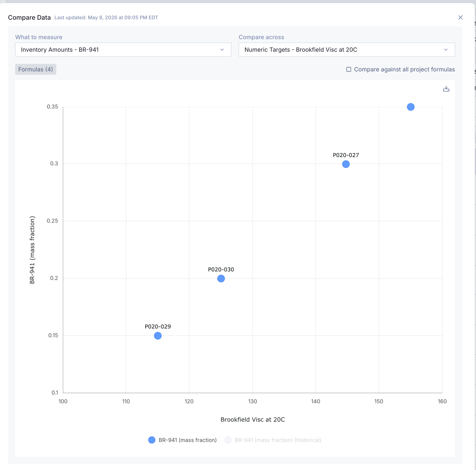Click the BR-941 (mass fraction) y-axis title
This screenshot has height=470, width=476.
point(32,250)
